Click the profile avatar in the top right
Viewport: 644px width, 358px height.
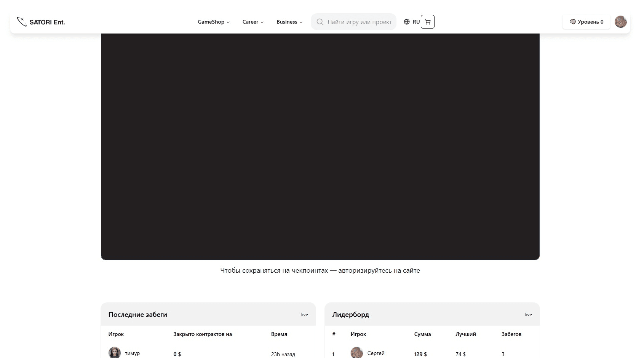pyautogui.click(x=621, y=22)
